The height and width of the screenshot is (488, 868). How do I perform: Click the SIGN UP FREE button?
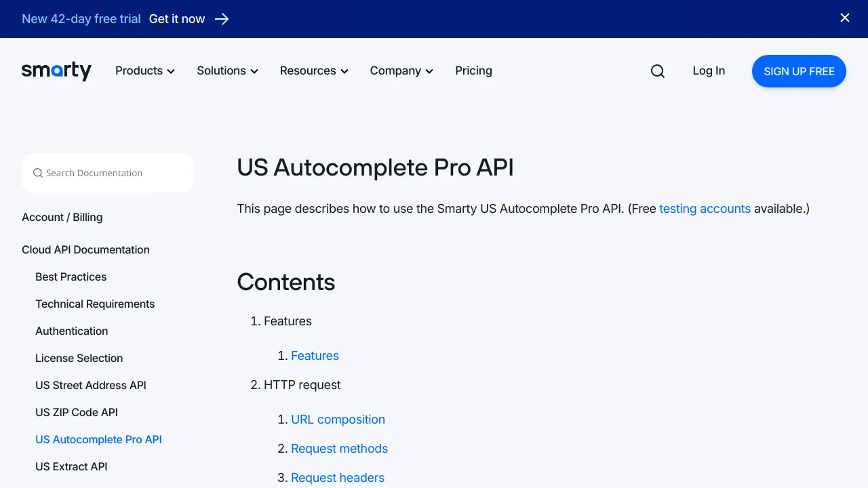[x=799, y=71]
